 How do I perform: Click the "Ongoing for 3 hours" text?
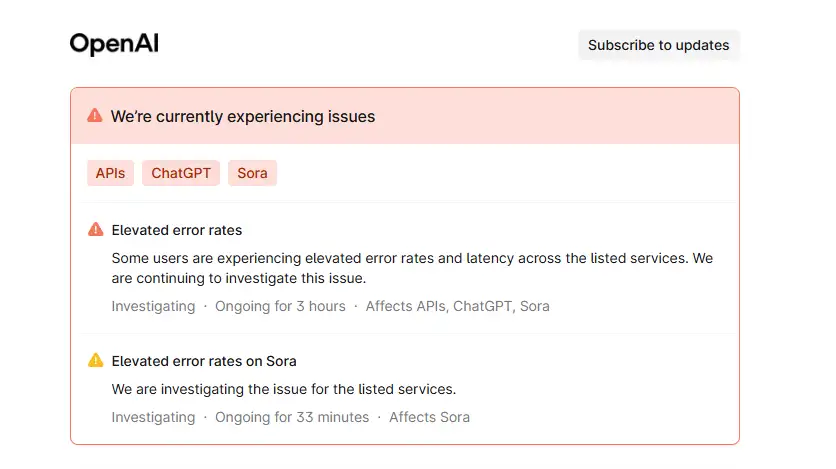coord(280,306)
